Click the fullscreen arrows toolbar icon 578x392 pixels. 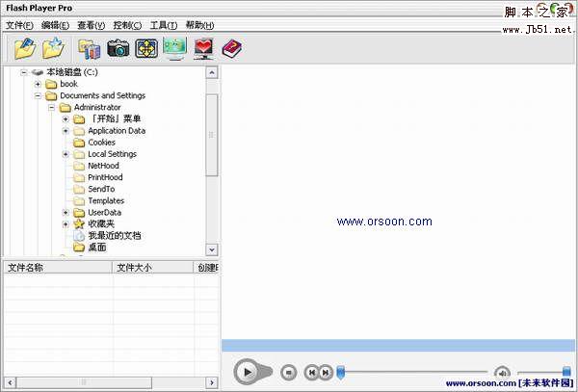pos(146,48)
